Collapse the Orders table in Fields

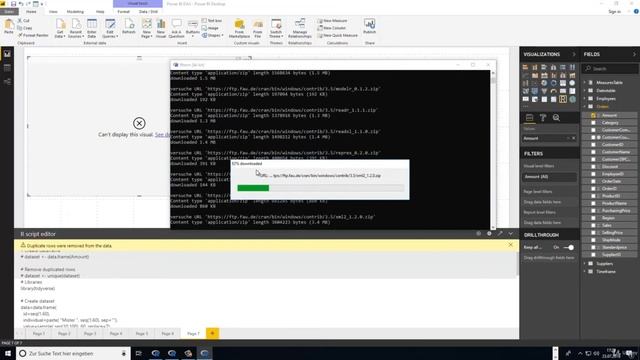(584, 107)
